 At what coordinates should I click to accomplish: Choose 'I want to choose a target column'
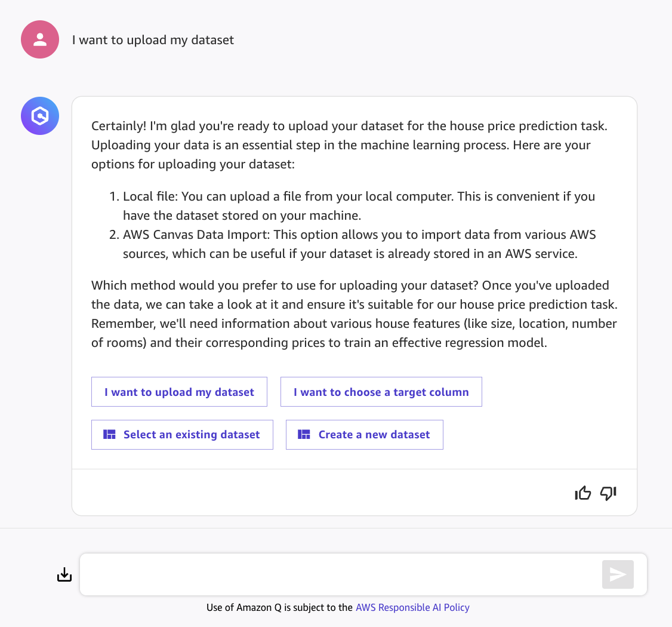381,392
